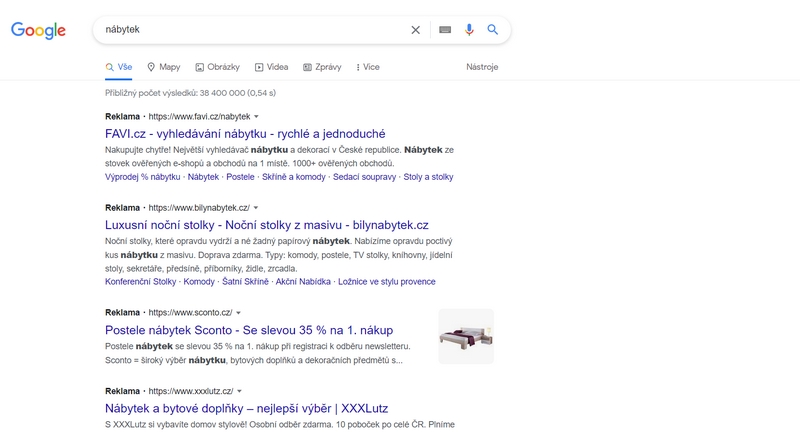Open Nástroje search tools
Image resolution: width=800 pixels, height=433 pixels.
click(x=482, y=67)
